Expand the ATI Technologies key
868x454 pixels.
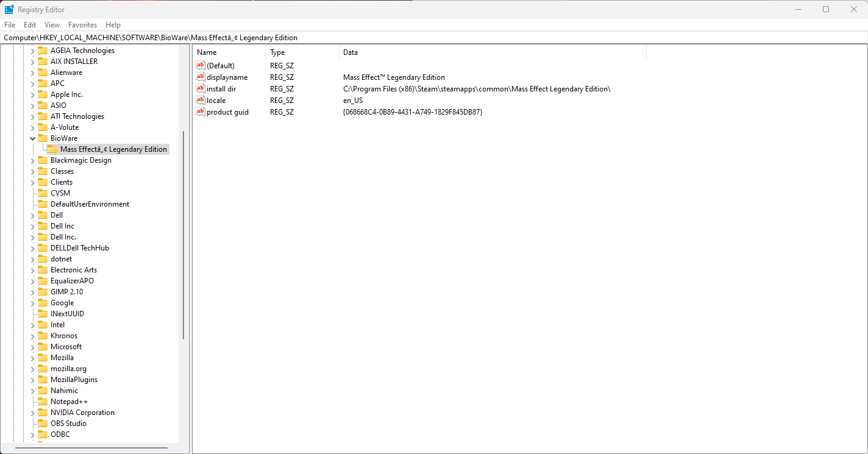33,116
